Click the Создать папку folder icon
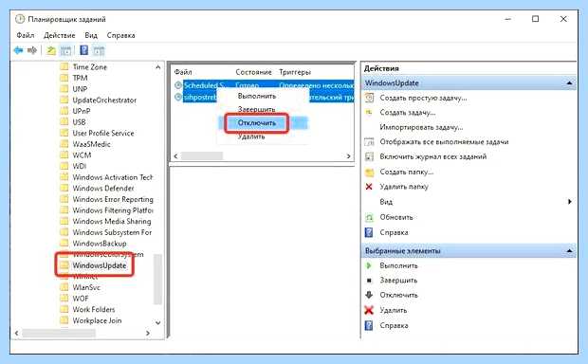The width and height of the screenshot is (588, 364). (x=369, y=173)
